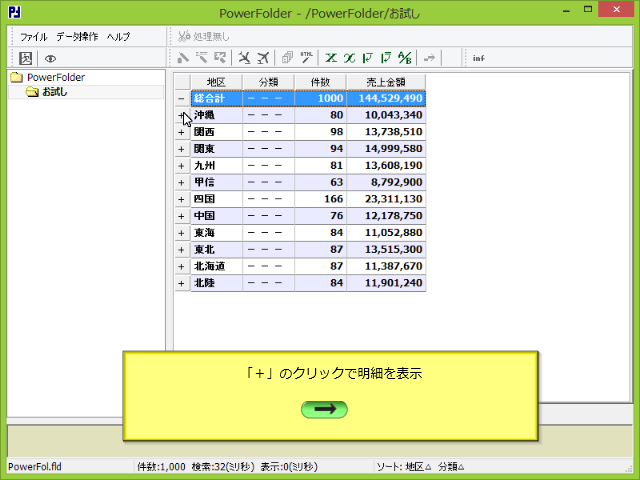Click total sales 144,529,490 cell
This screenshot has width=640, height=480.
[386, 98]
